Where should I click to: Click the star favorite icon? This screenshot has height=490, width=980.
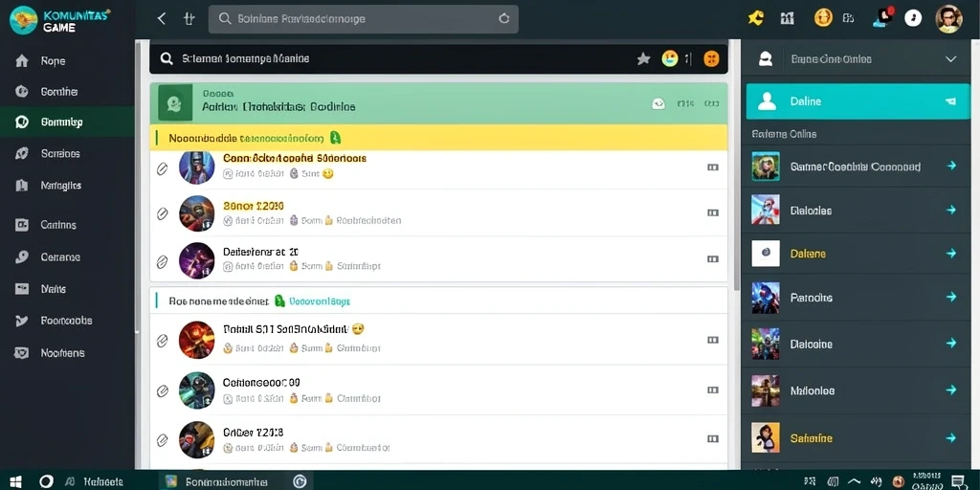point(643,58)
